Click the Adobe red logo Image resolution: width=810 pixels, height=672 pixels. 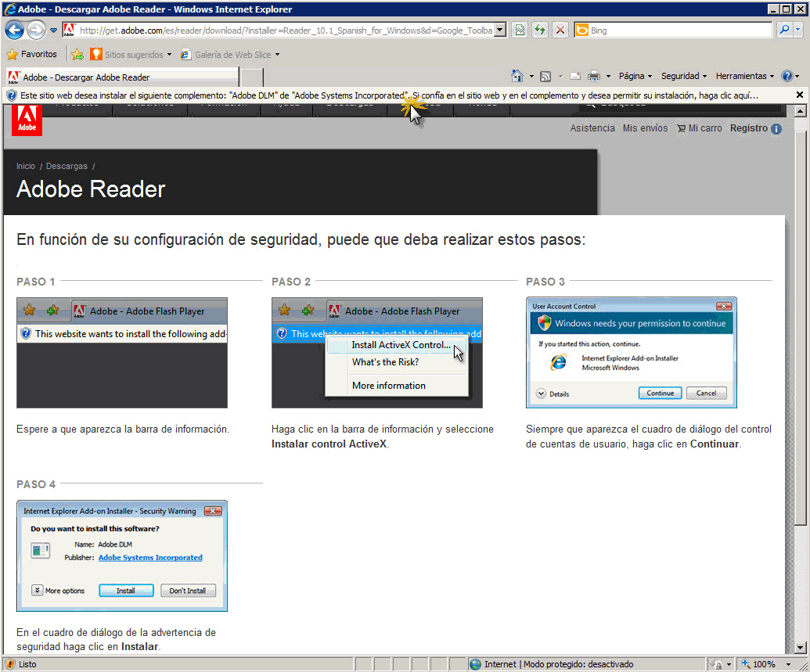click(x=27, y=120)
